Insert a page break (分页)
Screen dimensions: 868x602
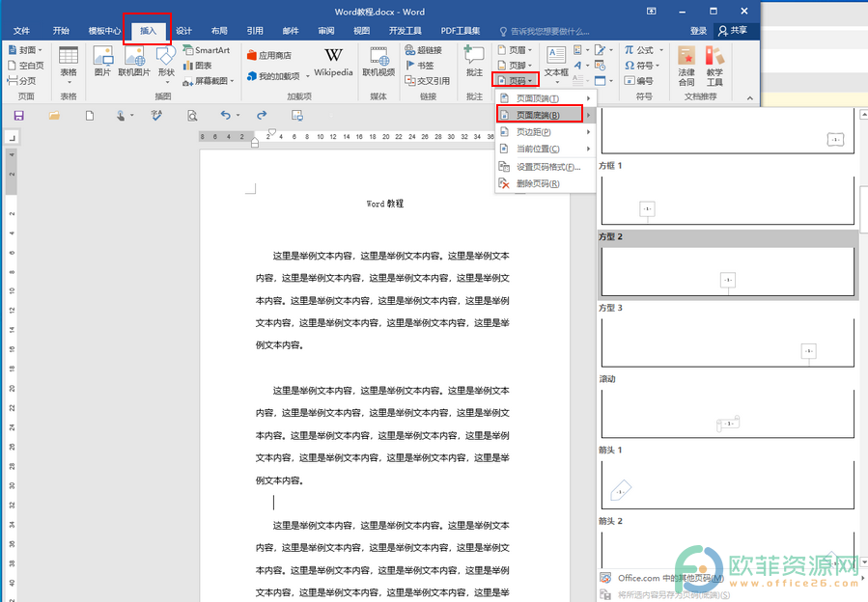coord(21,81)
